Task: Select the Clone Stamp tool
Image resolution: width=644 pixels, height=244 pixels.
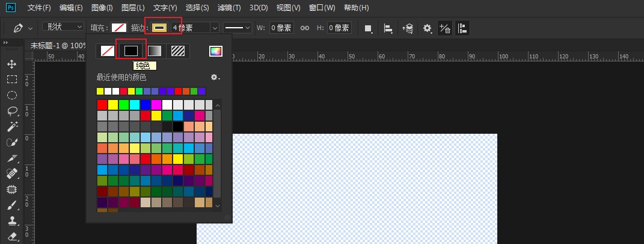Action: [x=12, y=221]
